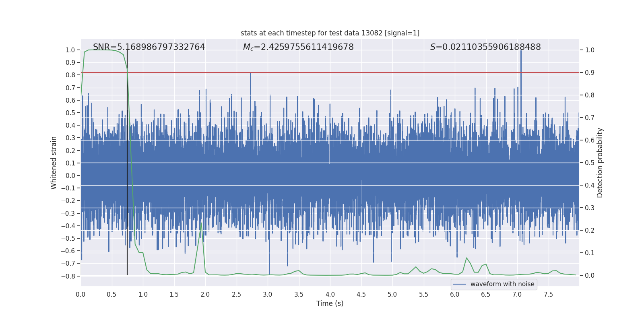Viewport: 644px width, 322px height.
Task: Select the 'Whitened strain' y-axis label
Action: click(54, 163)
